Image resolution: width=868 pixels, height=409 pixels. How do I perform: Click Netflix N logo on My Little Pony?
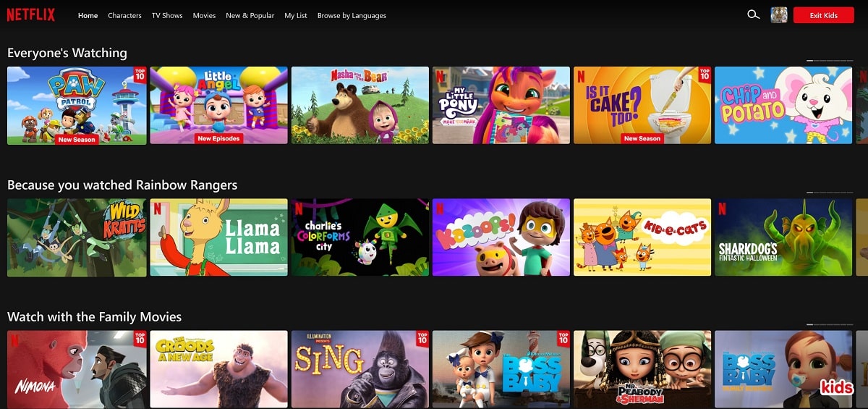tap(440, 75)
